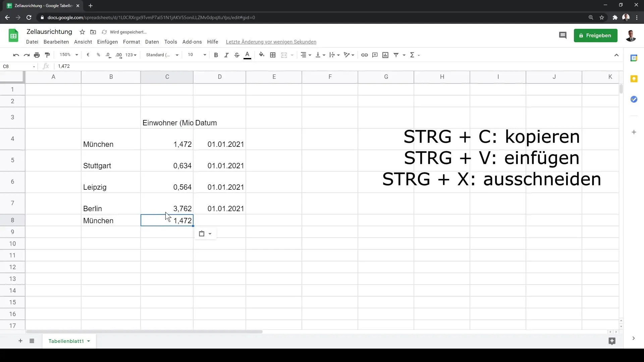Open the Ansicht menu
The image size is (644, 362).
[83, 42]
